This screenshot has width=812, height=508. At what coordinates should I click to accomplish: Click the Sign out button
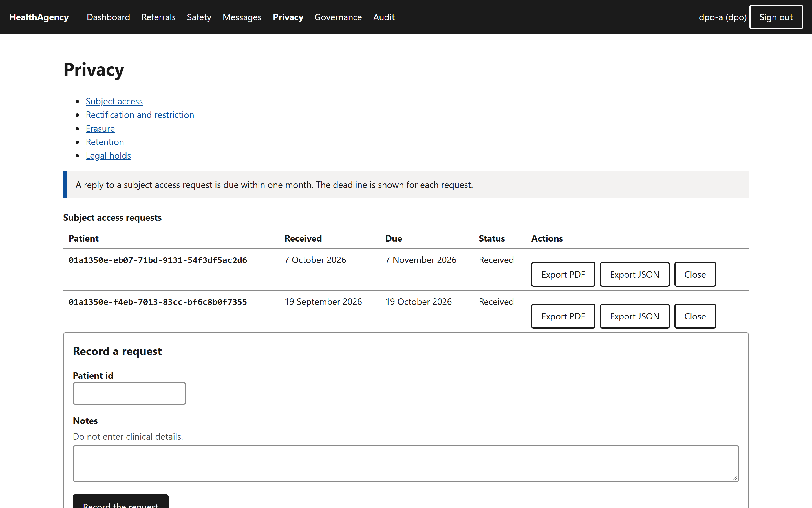tap(776, 17)
